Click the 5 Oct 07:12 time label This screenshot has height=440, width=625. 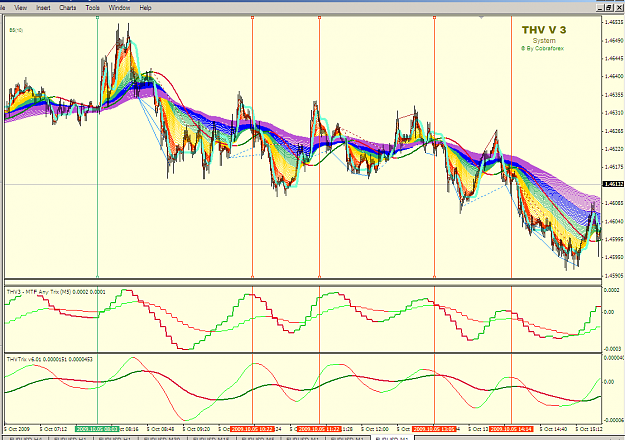click(x=53, y=429)
